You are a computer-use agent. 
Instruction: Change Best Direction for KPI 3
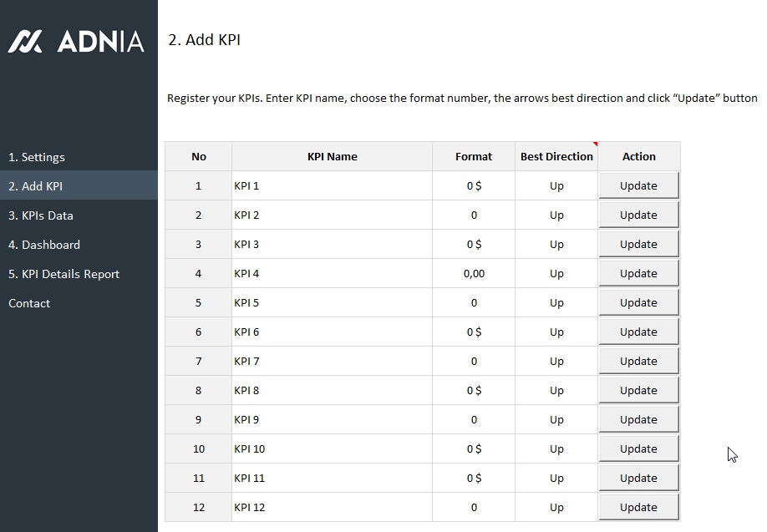tap(556, 245)
